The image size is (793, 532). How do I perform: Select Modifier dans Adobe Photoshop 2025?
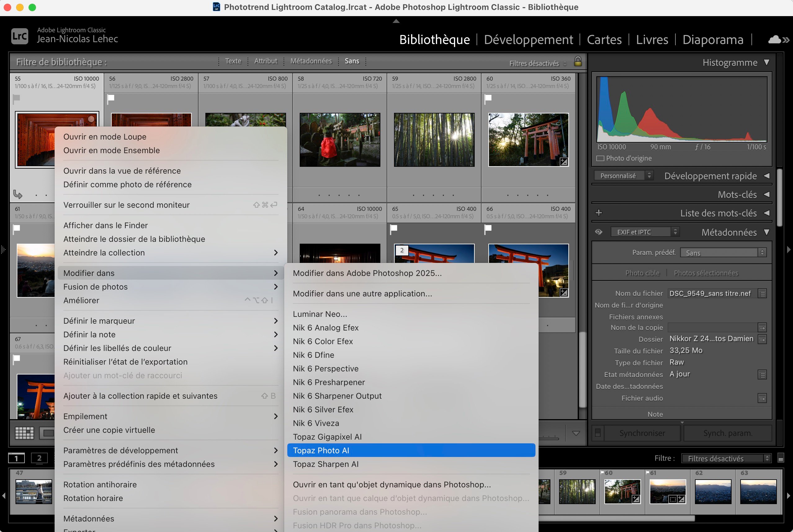[x=411, y=273]
